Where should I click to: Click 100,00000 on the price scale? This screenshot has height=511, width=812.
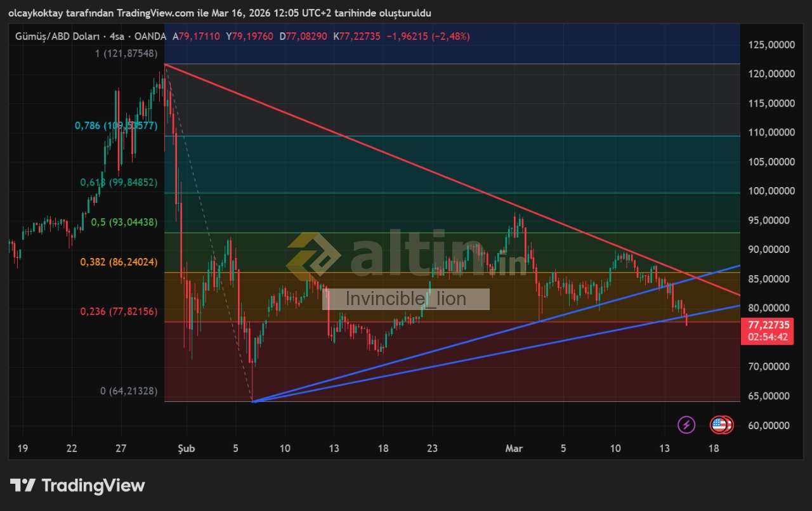(771, 191)
